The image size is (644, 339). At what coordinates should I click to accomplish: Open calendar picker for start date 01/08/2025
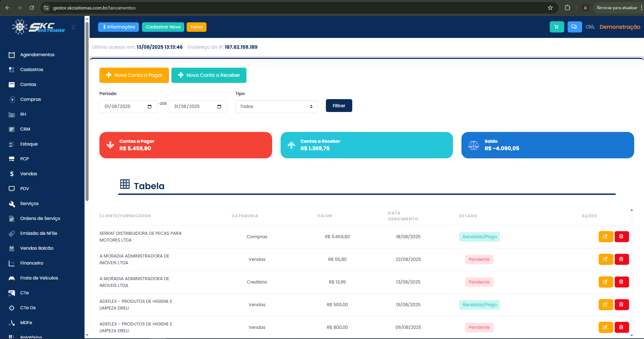click(x=149, y=107)
